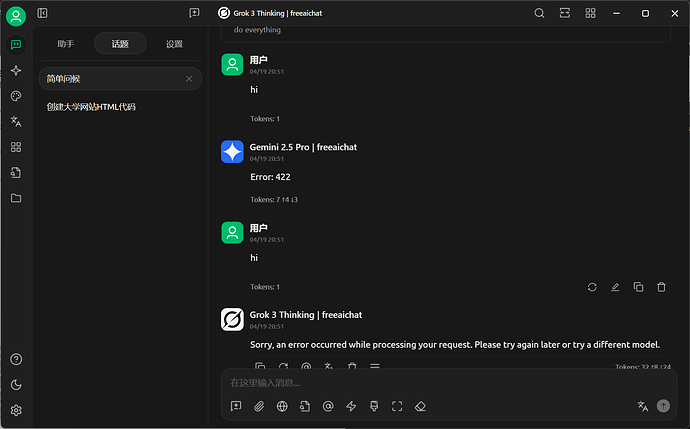Open the MCP servers input toolbar icon
Screen dimensions: 690x429
click(374, 406)
